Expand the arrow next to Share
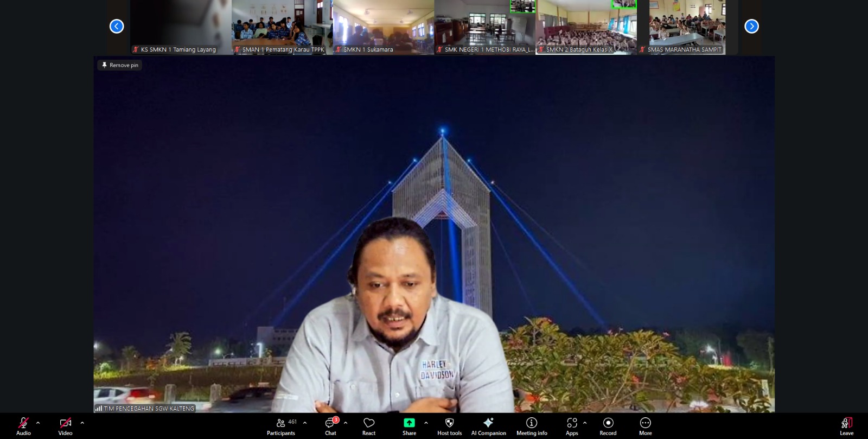This screenshot has width=868, height=439. coord(426,423)
